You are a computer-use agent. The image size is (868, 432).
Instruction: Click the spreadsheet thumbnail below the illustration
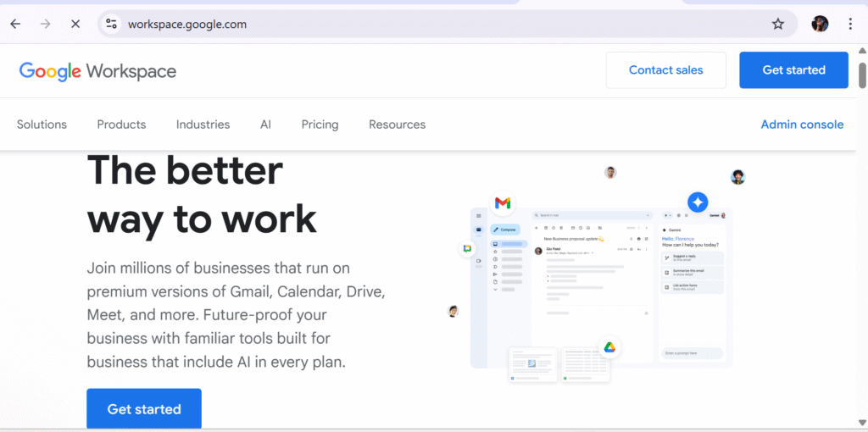tap(586, 365)
